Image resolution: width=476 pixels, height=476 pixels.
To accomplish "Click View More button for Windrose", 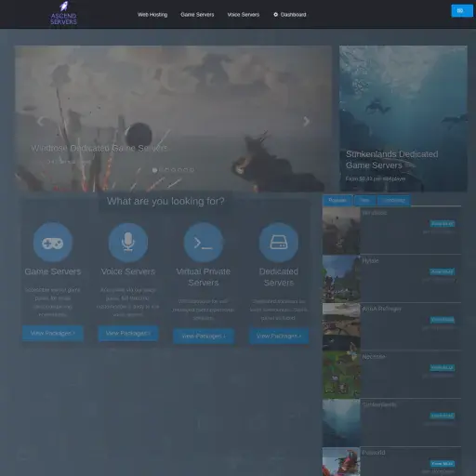I will (443, 224).
